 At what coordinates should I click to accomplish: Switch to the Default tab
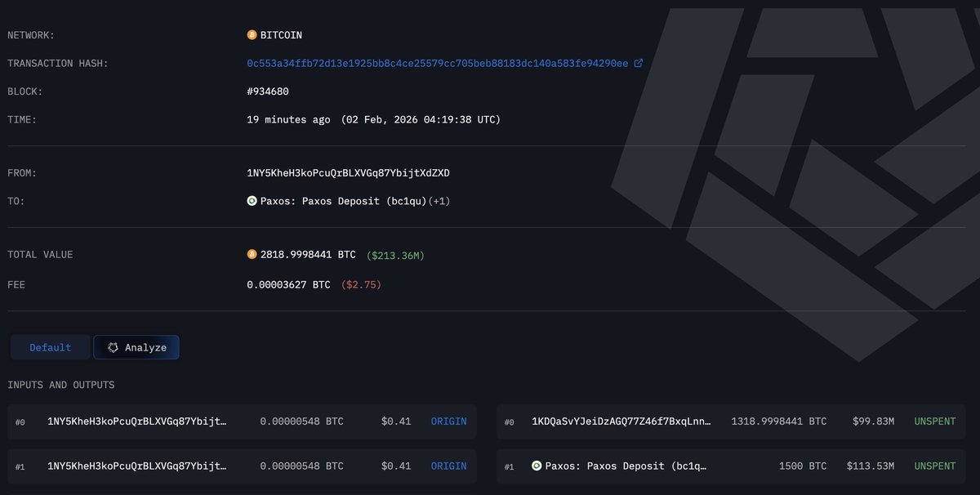point(51,347)
